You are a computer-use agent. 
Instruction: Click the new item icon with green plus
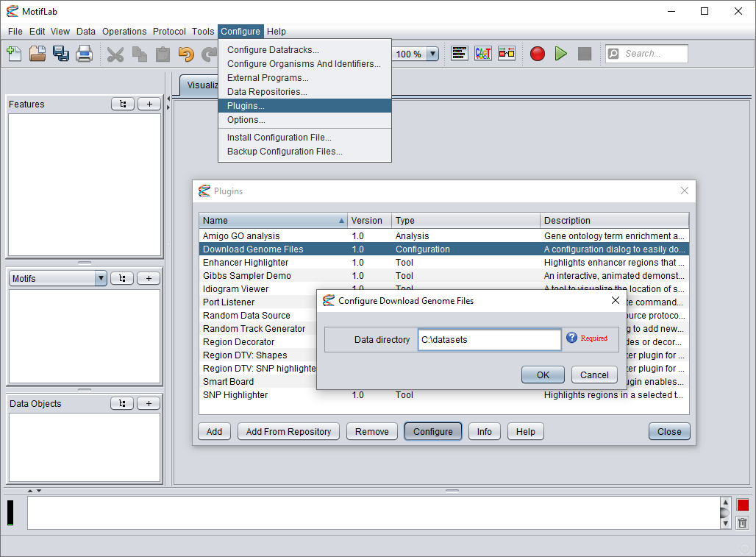pyautogui.click(x=13, y=54)
